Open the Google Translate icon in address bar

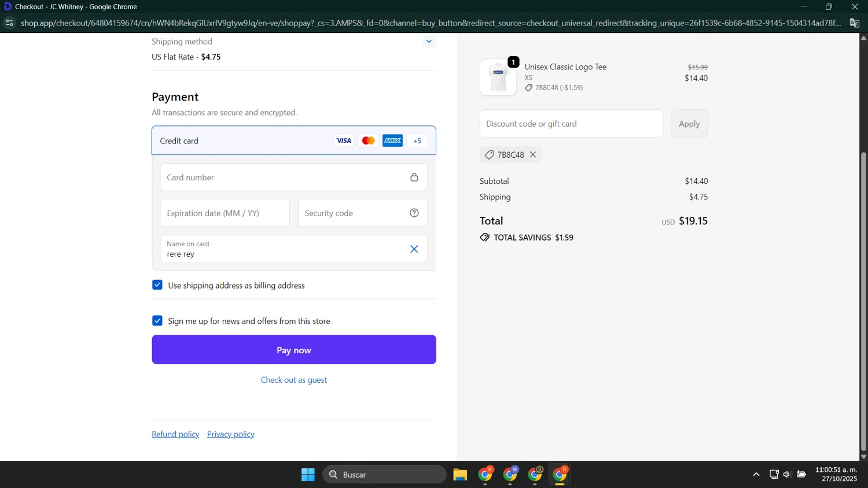pos(854,23)
